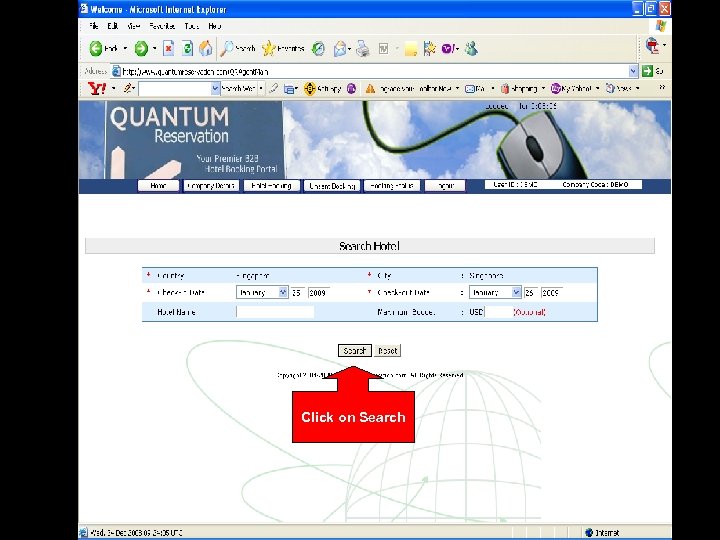Click the Refresh page icon
The height and width of the screenshot is (540, 720).
(x=187, y=48)
